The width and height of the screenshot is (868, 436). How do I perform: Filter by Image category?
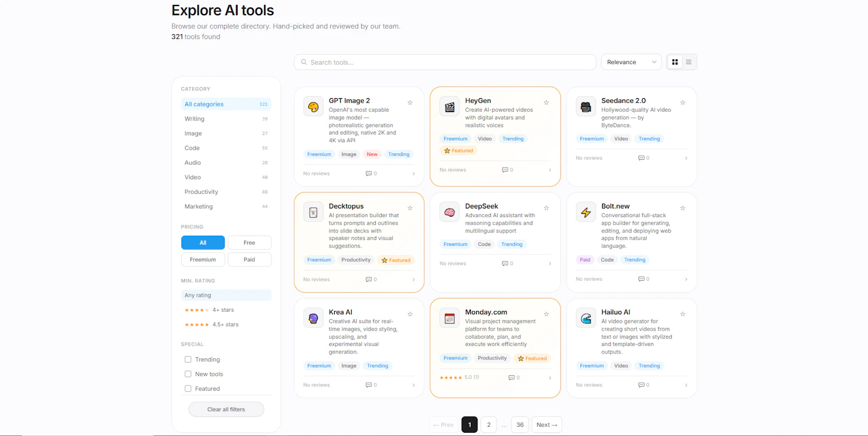point(226,134)
